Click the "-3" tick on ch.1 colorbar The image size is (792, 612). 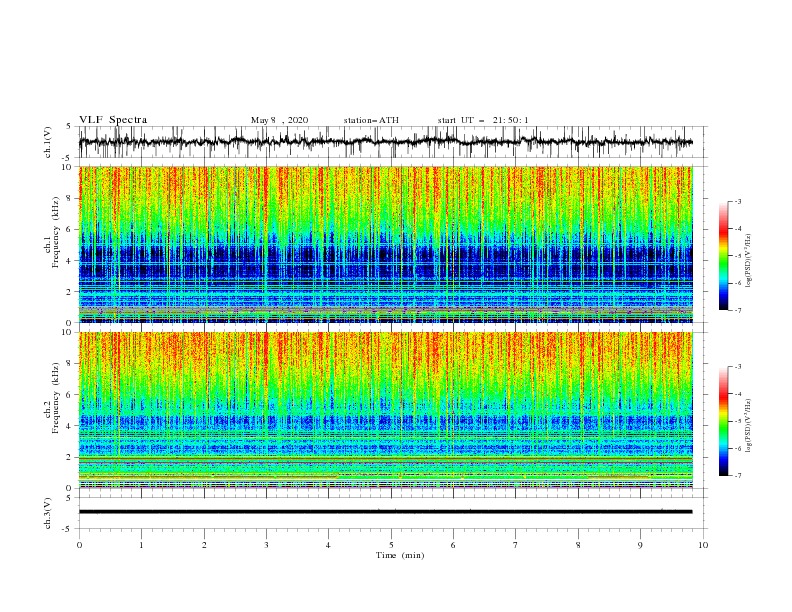click(x=737, y=201)
